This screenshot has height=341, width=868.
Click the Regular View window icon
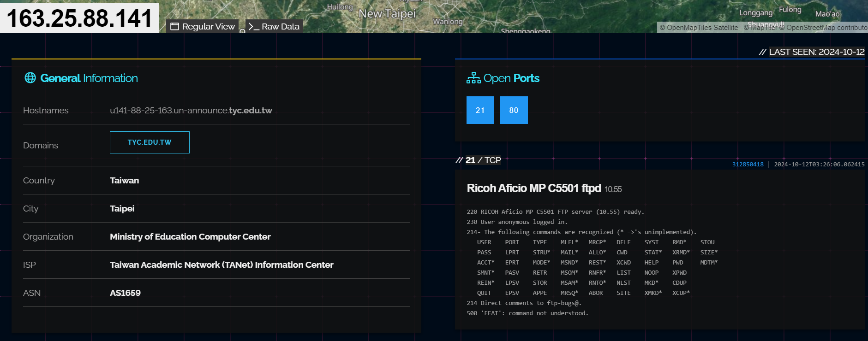click(174, 27)
